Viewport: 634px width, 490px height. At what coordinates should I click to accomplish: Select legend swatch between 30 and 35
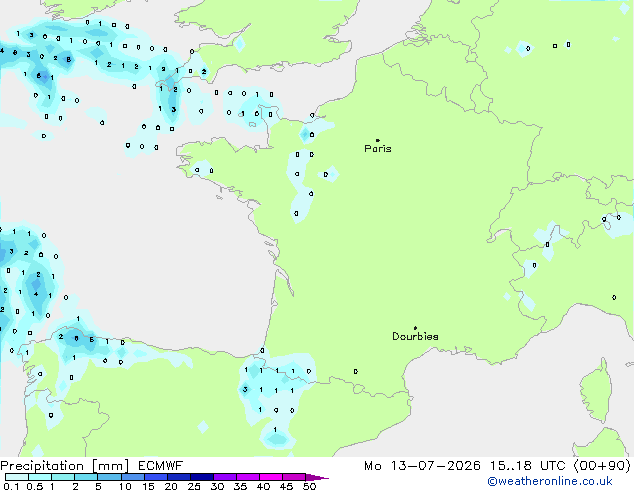[x=224, y=477]
